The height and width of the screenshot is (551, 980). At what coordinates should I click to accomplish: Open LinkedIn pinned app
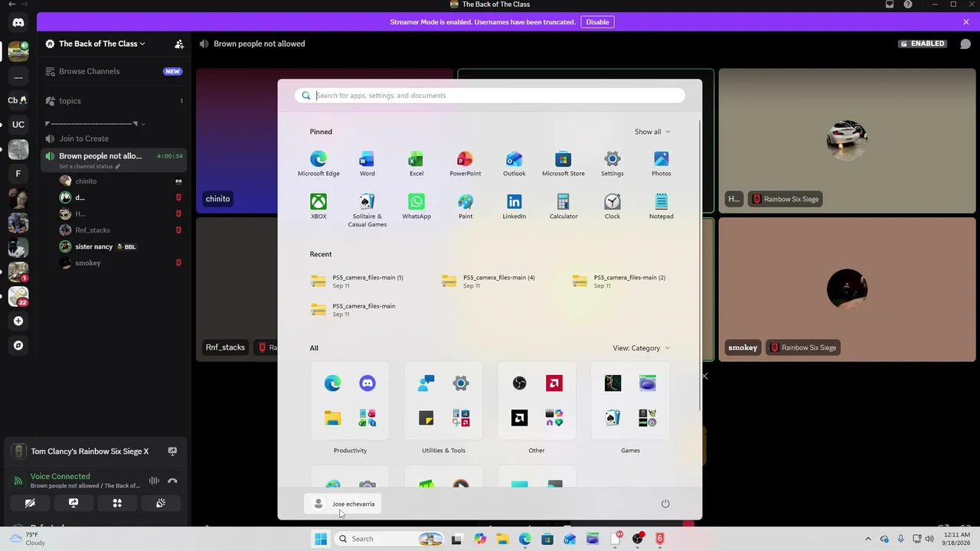tap(514, 207)
